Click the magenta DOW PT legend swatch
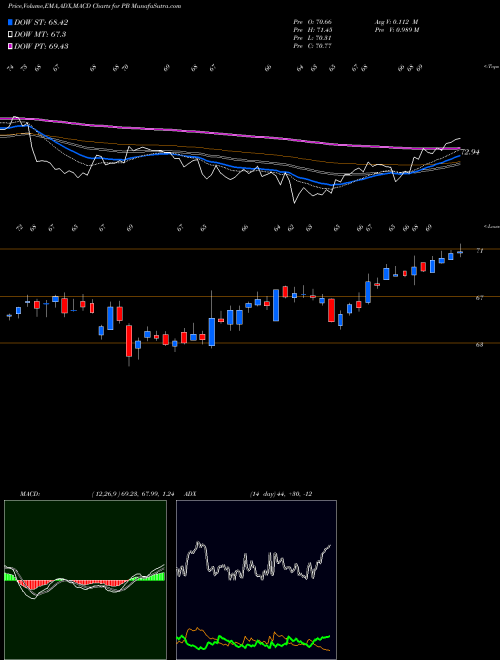This screenshot has width=500, height=660. click(x=11, y=46)
